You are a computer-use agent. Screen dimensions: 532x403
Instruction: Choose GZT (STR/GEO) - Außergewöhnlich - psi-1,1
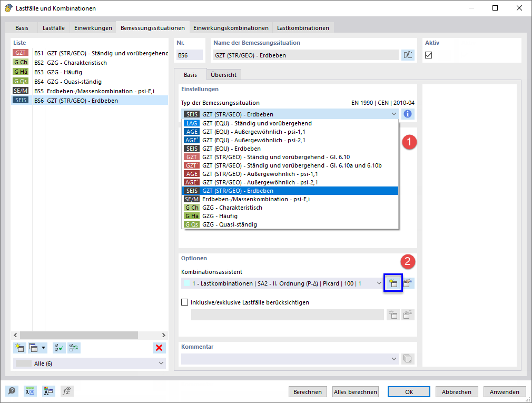(x=290, y=174)
